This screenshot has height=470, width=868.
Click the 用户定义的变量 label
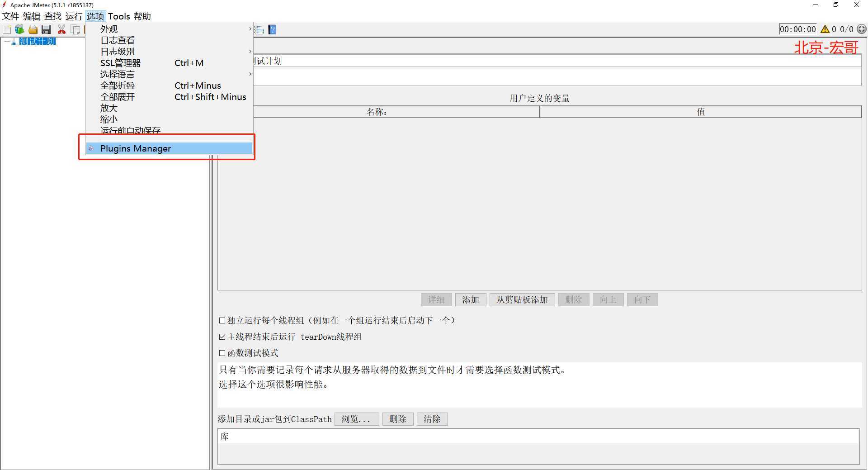[x=539, y=98]
